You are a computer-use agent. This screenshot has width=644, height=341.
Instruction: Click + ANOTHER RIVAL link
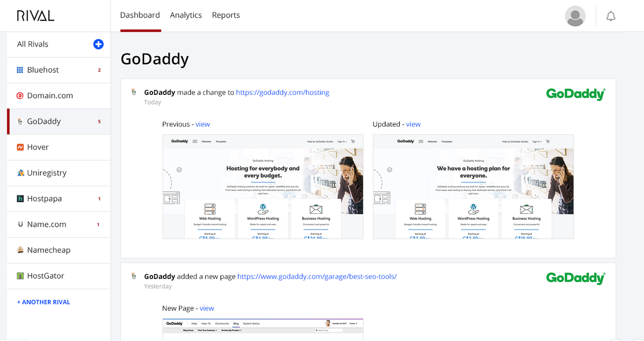(x=44, y=302)
